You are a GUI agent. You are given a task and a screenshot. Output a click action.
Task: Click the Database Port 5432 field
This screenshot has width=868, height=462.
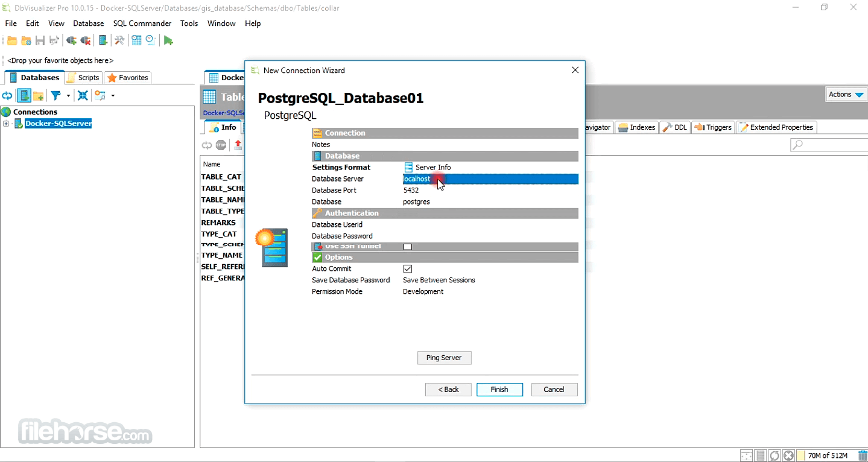pos(490,191)
